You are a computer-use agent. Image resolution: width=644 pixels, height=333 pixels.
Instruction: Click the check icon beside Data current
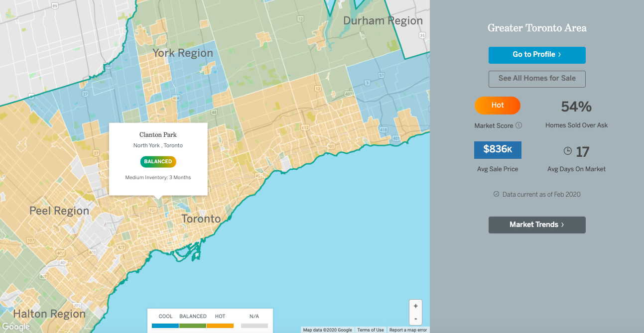496,194
